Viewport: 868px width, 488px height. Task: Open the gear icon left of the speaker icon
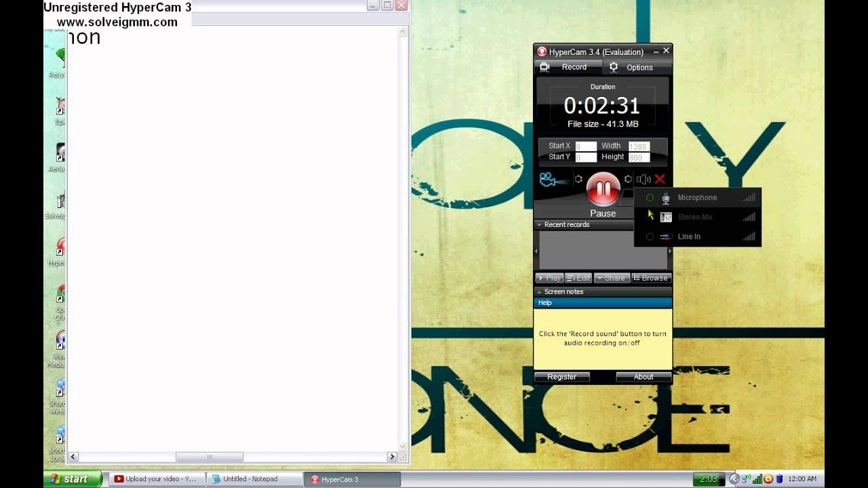tap(628, 180)
